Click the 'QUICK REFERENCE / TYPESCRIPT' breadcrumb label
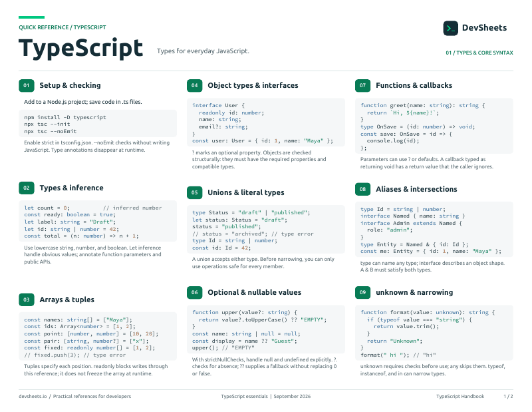532x412 pixels. 63,27
